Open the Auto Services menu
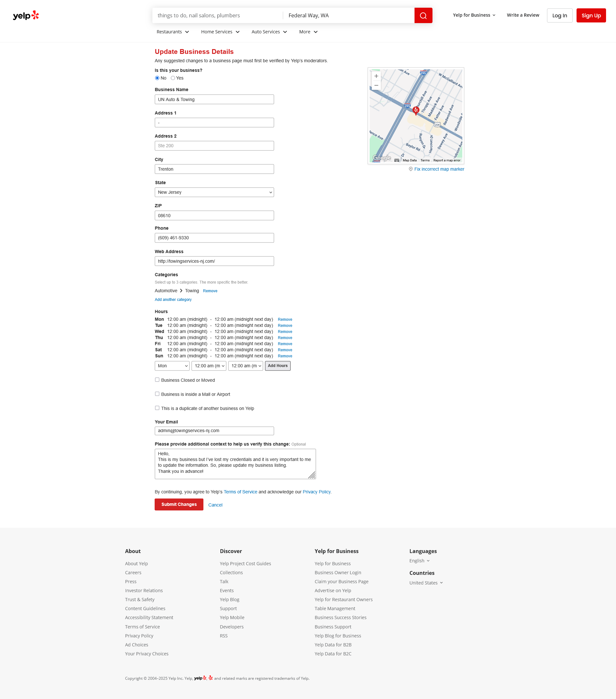 click(x=269, y=32)
